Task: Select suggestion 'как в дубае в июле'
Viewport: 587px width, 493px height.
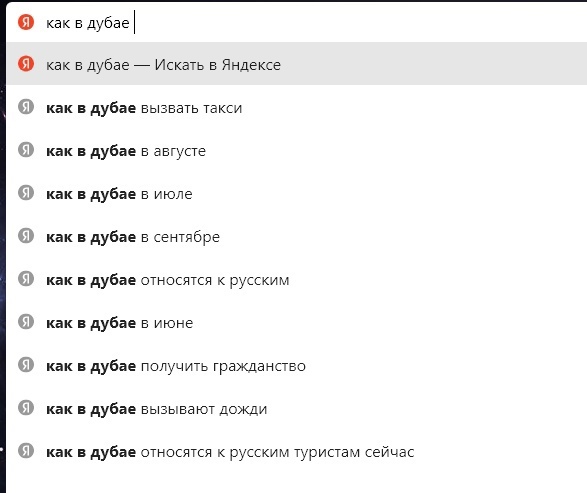Action: [296, 194]
